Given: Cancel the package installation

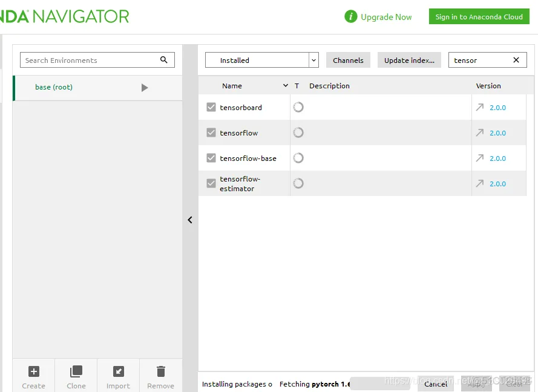Looking at the screenshot, I should click(x=435, y=384).
